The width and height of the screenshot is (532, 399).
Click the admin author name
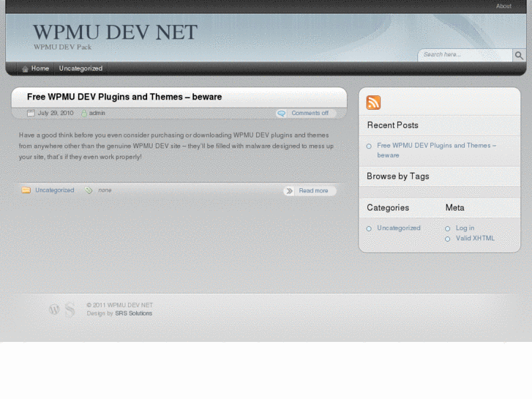point(97,113)
